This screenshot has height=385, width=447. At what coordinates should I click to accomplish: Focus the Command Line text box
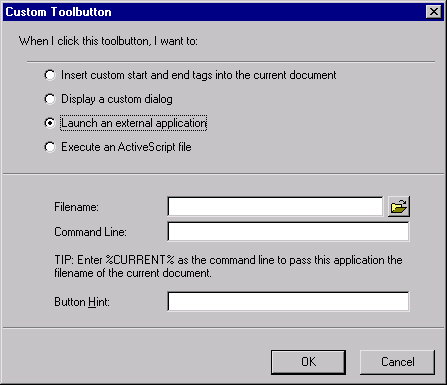(288, 231)
